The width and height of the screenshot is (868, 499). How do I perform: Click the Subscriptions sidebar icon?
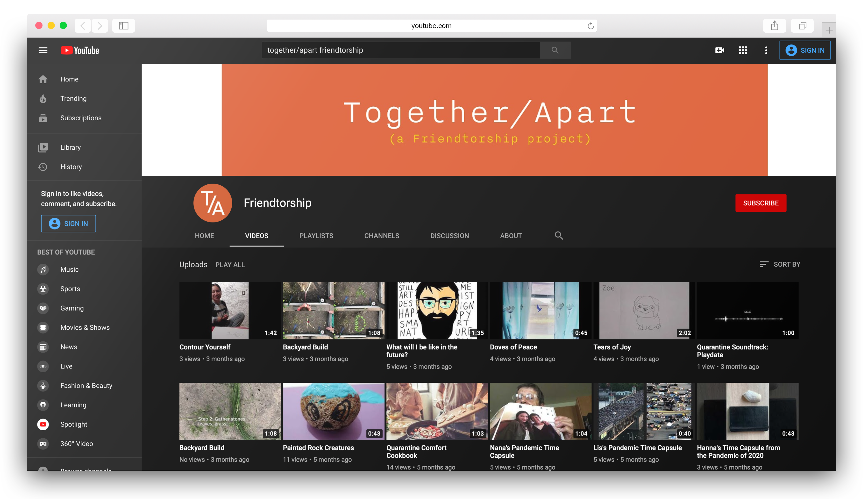pos(43,118)
